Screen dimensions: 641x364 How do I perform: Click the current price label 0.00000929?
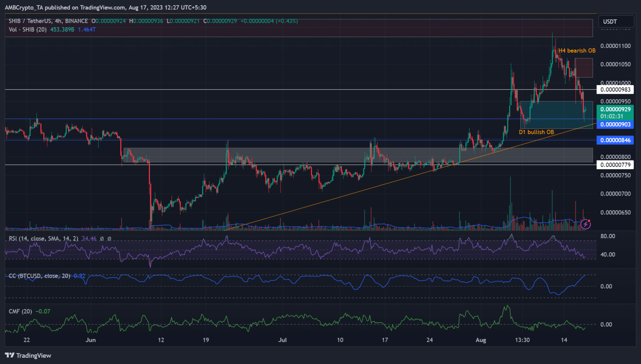tap(615, 109)
